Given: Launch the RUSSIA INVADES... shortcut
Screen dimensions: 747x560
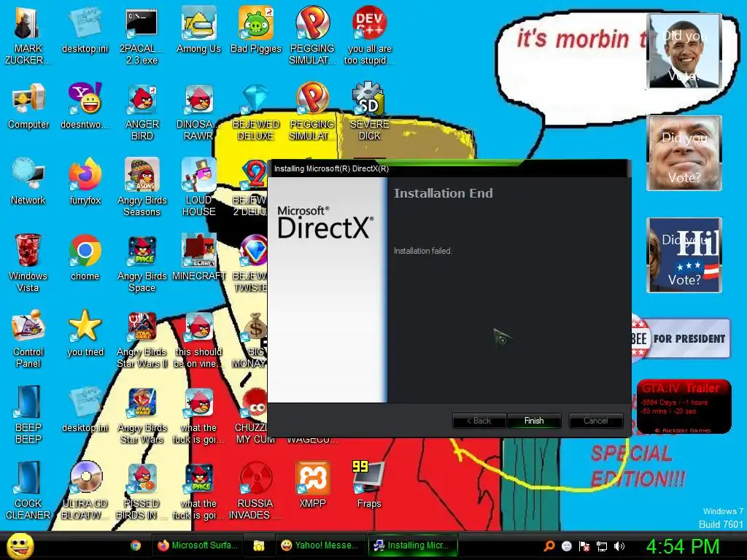Looking at the screenshot, I should (256, 491).
